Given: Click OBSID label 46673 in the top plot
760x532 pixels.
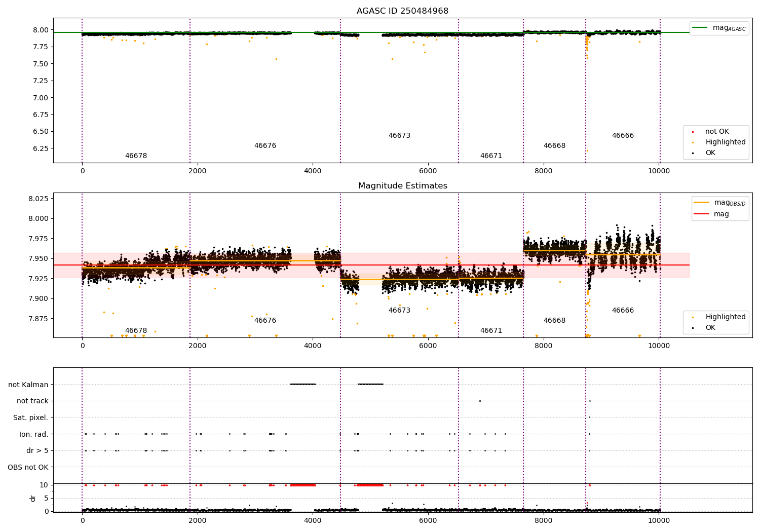Looking at the screenshot, I should [399, 135].
